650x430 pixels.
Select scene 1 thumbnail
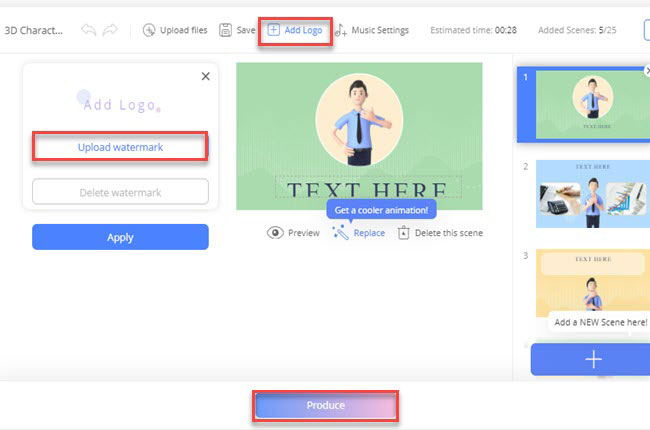click(584, 105)
